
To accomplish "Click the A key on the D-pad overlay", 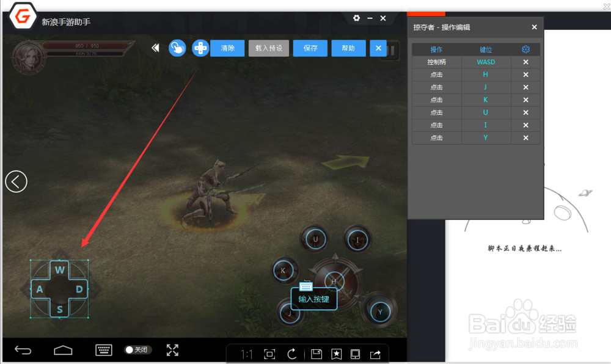I will pos(40,289).
